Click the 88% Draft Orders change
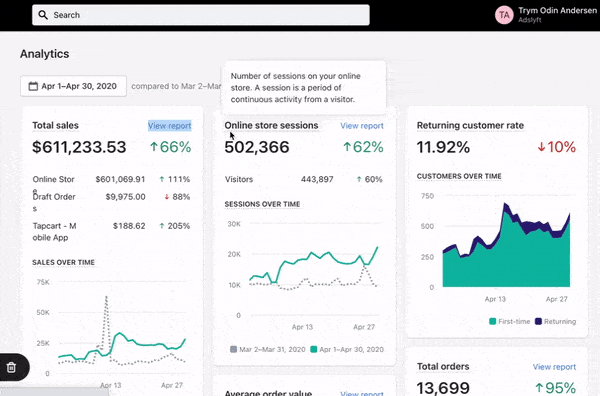Image resolution: width=600 pixels, height=396 pixels. (x=177, y=197)
